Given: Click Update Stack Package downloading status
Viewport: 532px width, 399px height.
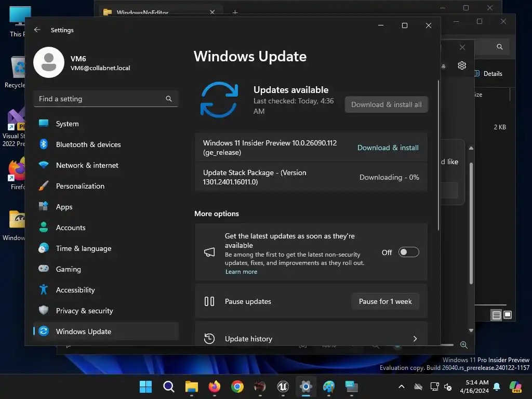Looking at the screenshot, I should pos(389,177).
